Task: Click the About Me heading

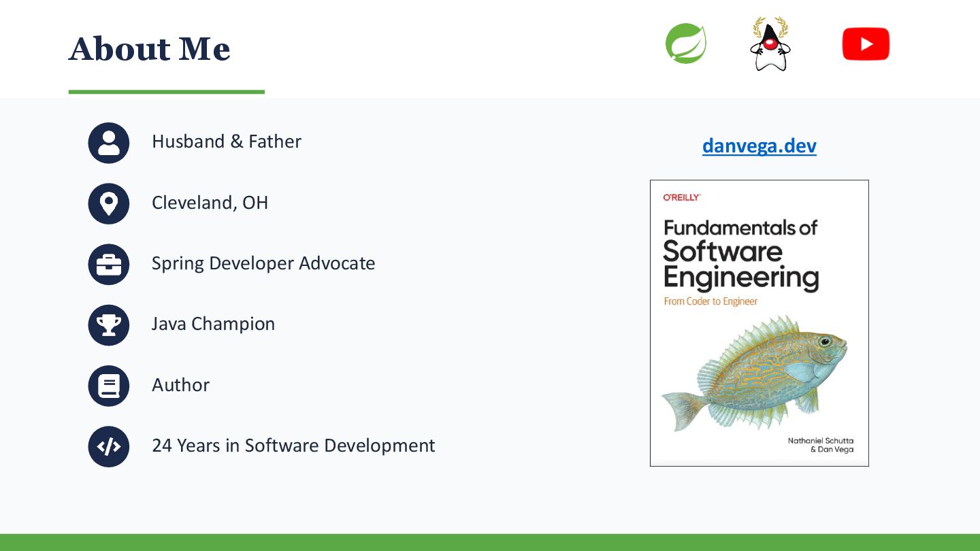Action: 150,49
